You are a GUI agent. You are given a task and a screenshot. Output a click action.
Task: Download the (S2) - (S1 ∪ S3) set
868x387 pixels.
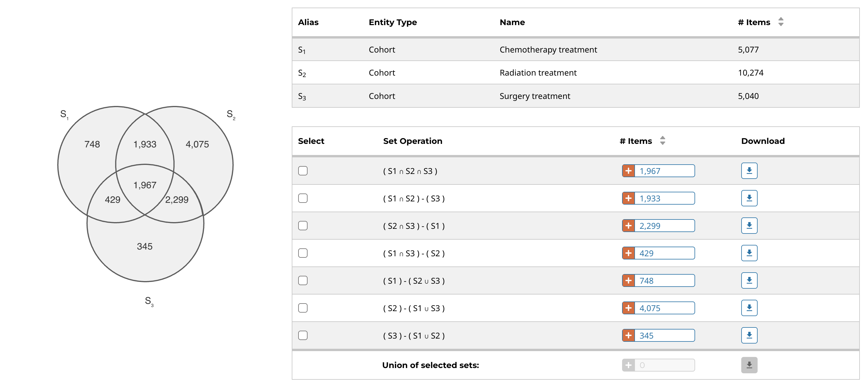[x=749, y=308]
